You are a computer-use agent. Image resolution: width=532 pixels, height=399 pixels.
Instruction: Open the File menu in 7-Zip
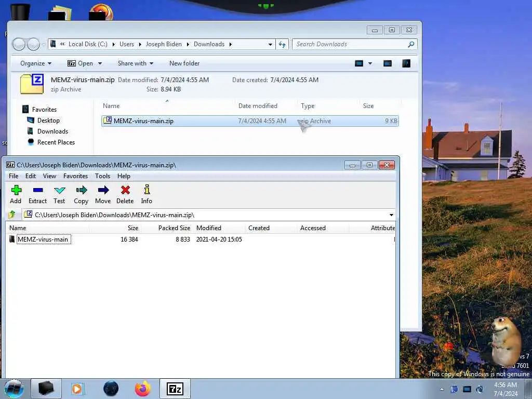14,176
